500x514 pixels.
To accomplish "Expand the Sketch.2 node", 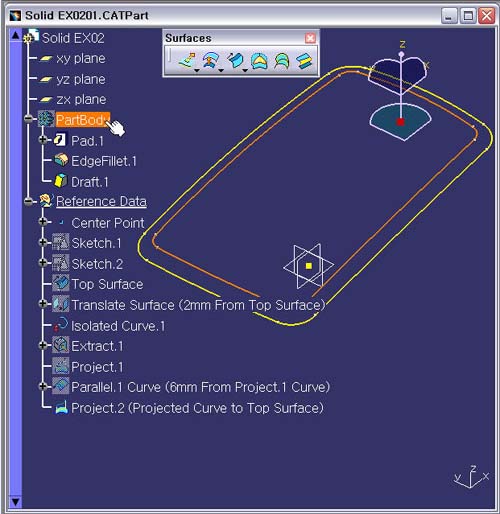I will [x=43, y=263].
